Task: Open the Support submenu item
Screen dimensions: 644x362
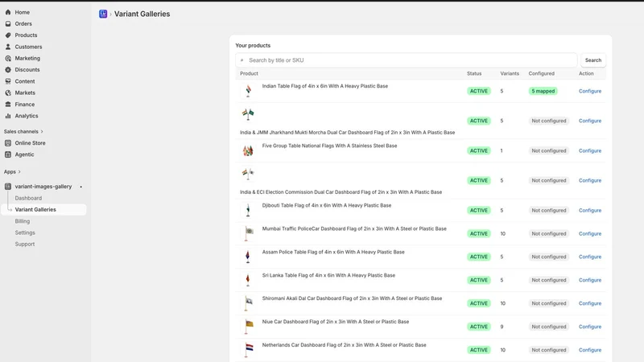Action: click(x=25, y=245)
